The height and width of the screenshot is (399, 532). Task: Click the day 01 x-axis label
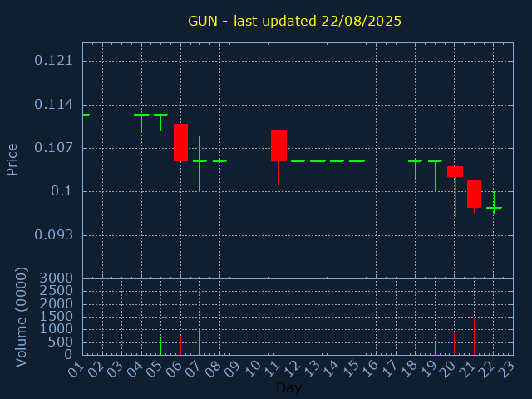point(76,369)
